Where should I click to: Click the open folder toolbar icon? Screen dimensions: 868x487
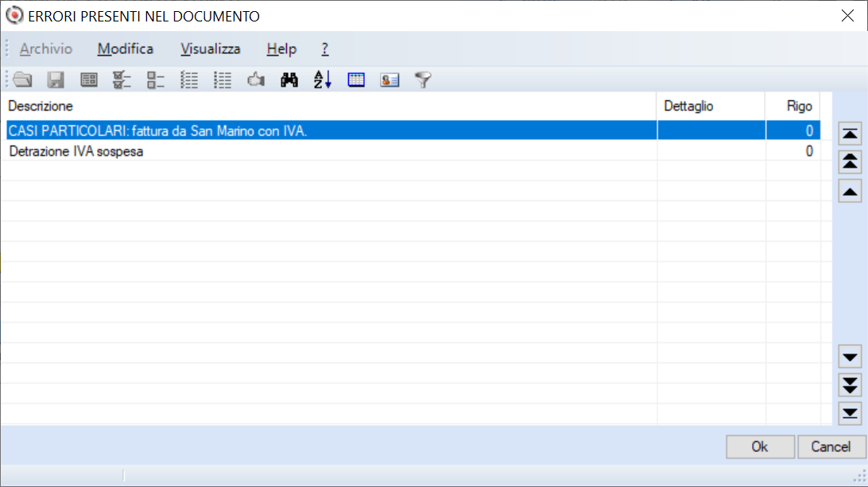[23, 79]
